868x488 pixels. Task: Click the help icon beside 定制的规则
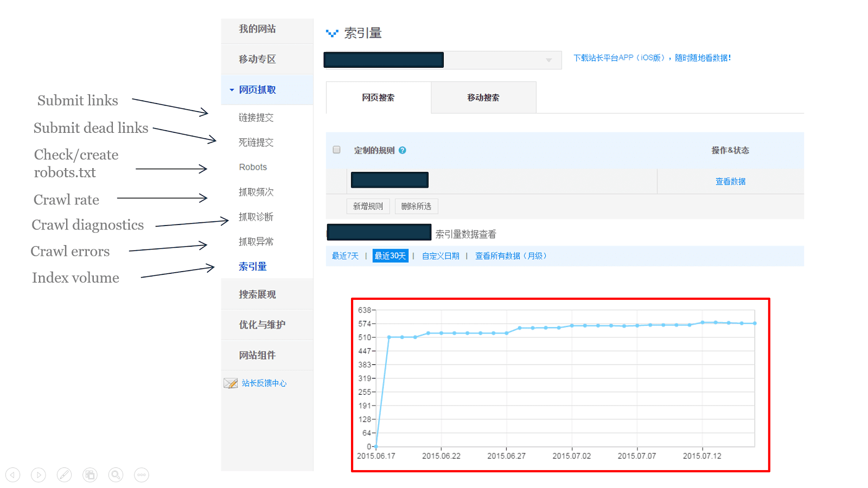tap(403, 150)
